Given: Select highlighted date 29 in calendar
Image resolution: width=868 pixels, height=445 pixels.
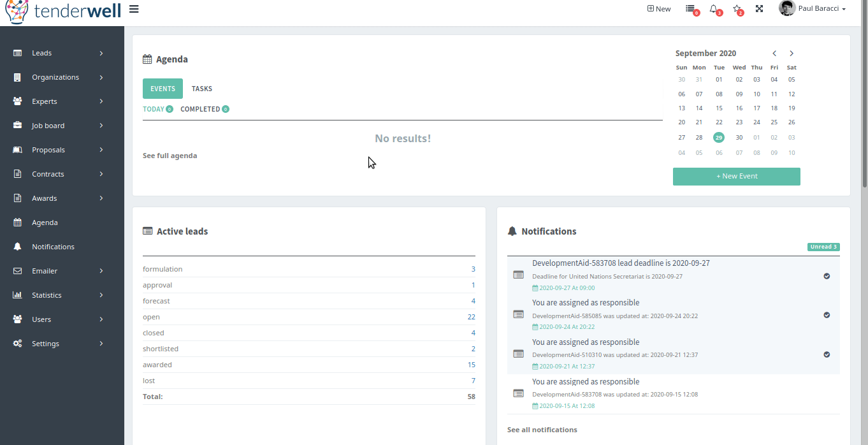Looking at the screenshot, I should tap(719, 137).
